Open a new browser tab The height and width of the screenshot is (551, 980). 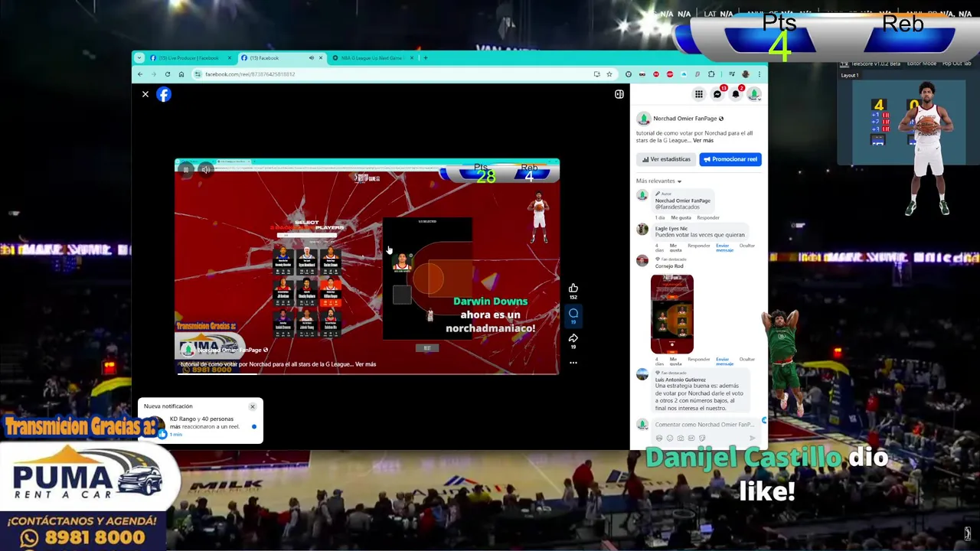[426, 58]
